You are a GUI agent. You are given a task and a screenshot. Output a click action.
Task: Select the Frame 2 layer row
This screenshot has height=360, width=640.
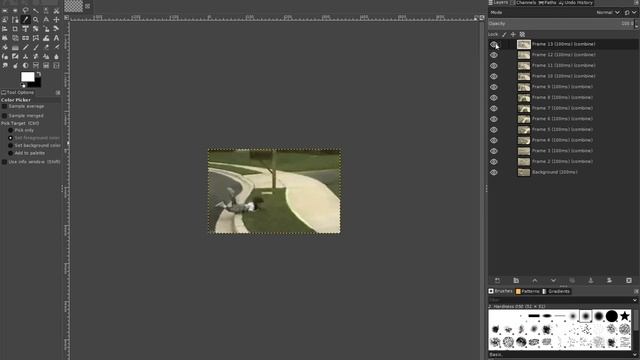563,162
